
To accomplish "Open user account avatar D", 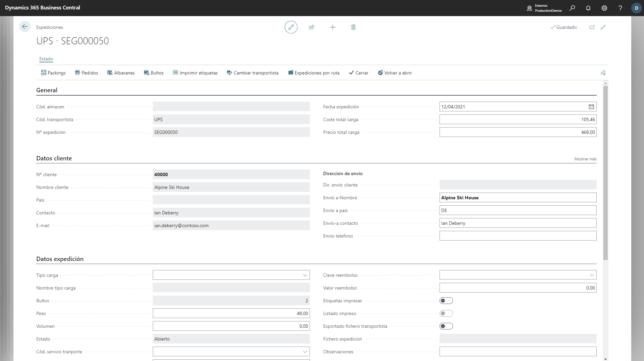I will [636, 8].
